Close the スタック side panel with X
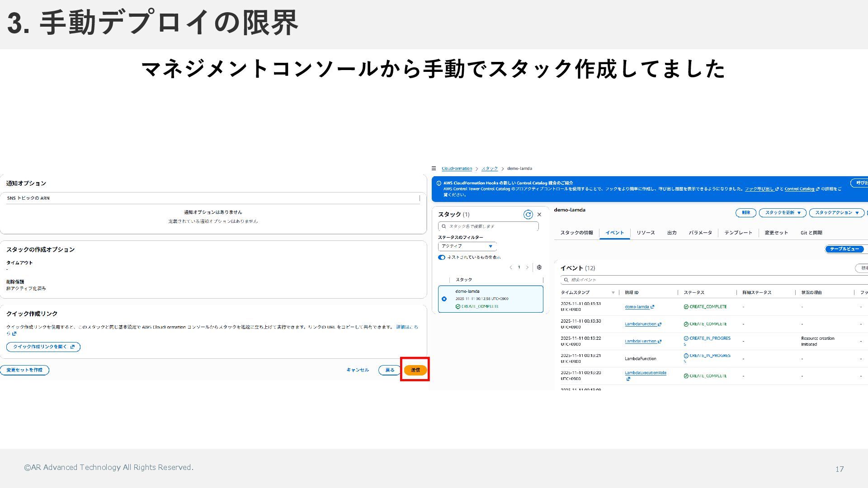Screen dimensions: 868x488 pyautogui.click(x=539, y=215)
